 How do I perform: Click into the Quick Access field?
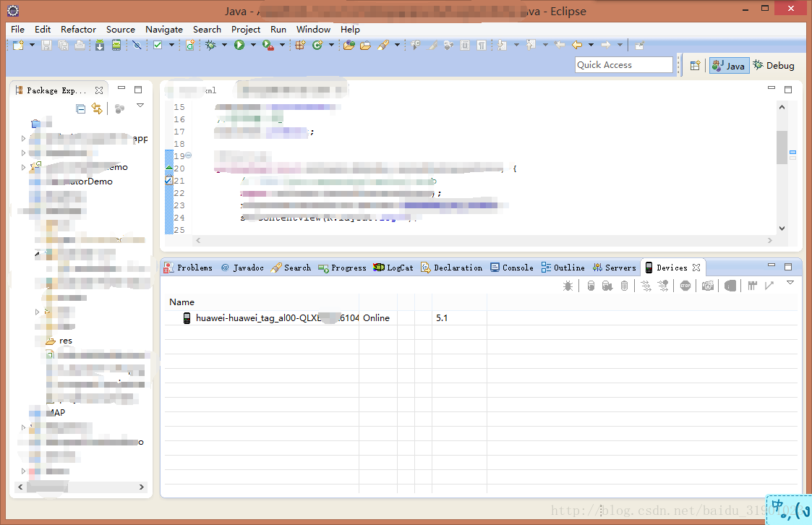623,65
